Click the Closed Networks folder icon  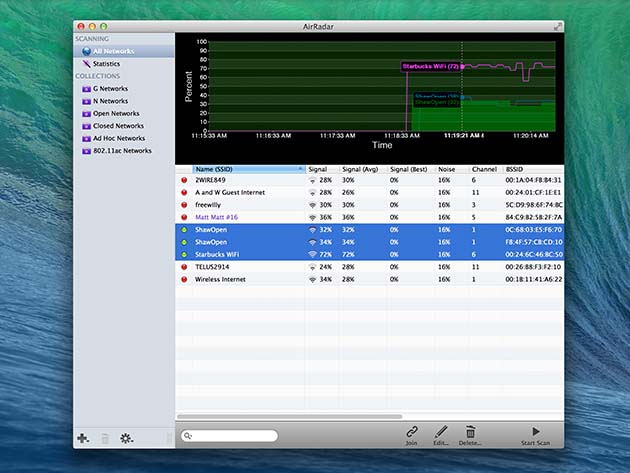click(x=86, y=126)
